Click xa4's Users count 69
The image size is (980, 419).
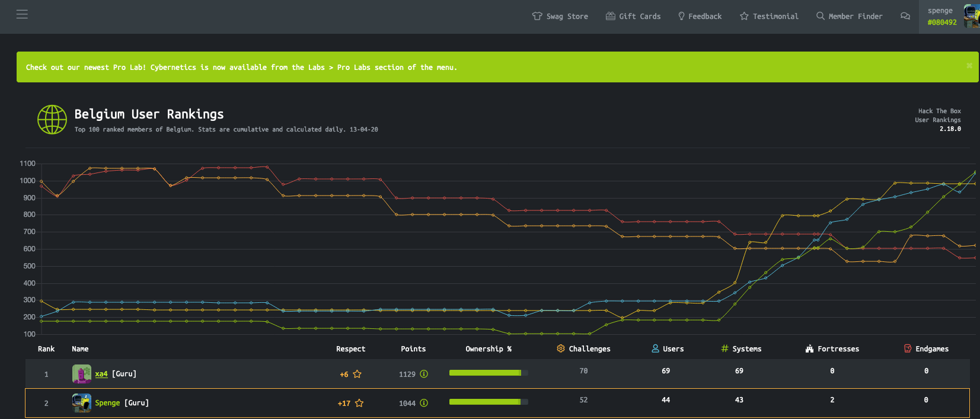(666, 371)
